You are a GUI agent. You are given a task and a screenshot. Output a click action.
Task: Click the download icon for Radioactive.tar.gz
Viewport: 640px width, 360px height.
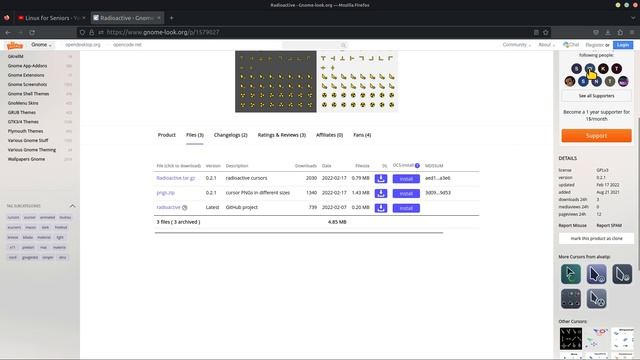(381, 179)
